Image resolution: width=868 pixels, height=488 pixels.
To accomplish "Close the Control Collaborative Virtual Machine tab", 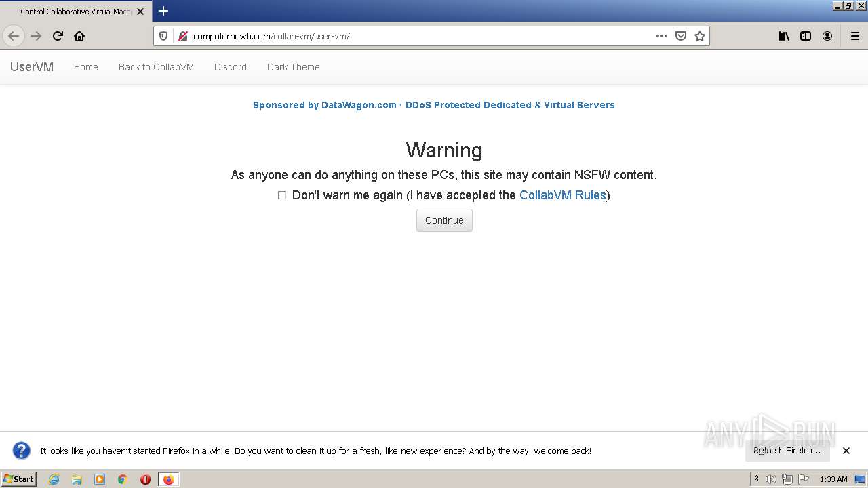I will pyautogui.click(x=140, y=12).
